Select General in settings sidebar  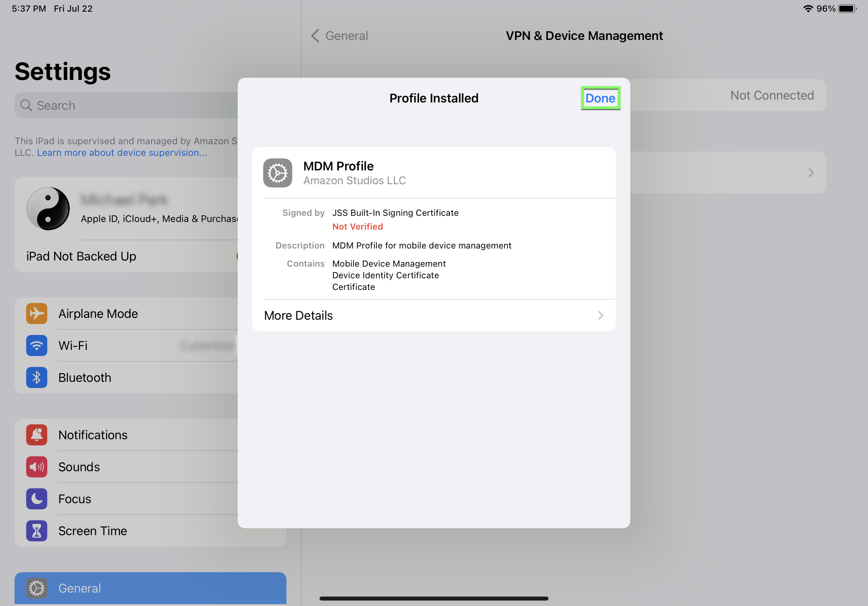[x=150, y=588]
